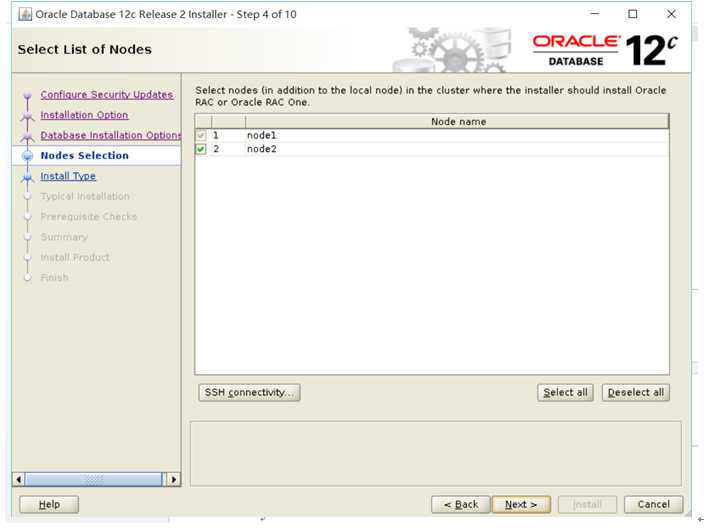This screenshot has height=530, width=704.
Task: Toggle the node2 checkbox
Action: (201, 149)
